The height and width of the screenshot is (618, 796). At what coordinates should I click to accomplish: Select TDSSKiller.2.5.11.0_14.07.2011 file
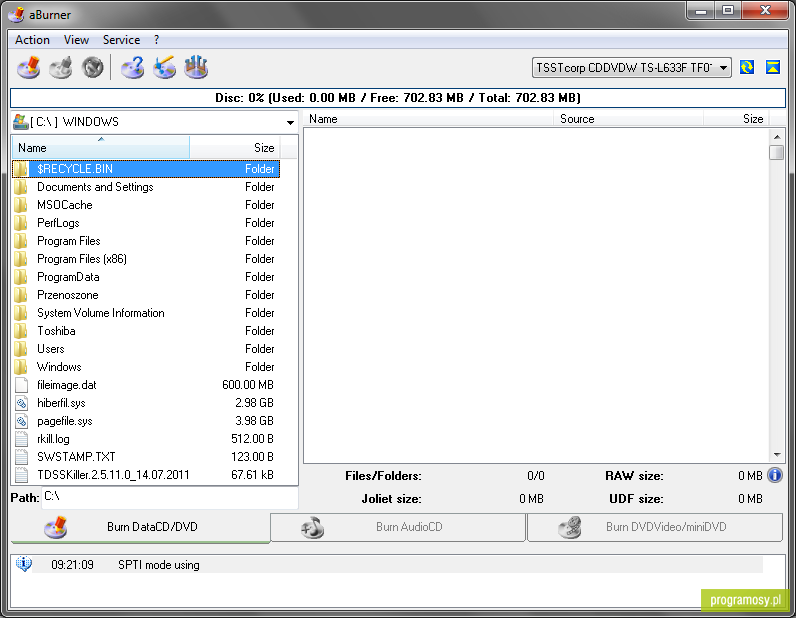[x=146, y=475]
